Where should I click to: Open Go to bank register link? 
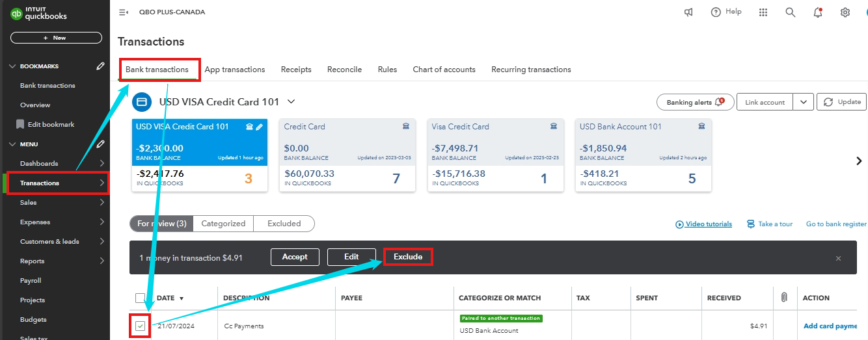[x=836, y=224]
